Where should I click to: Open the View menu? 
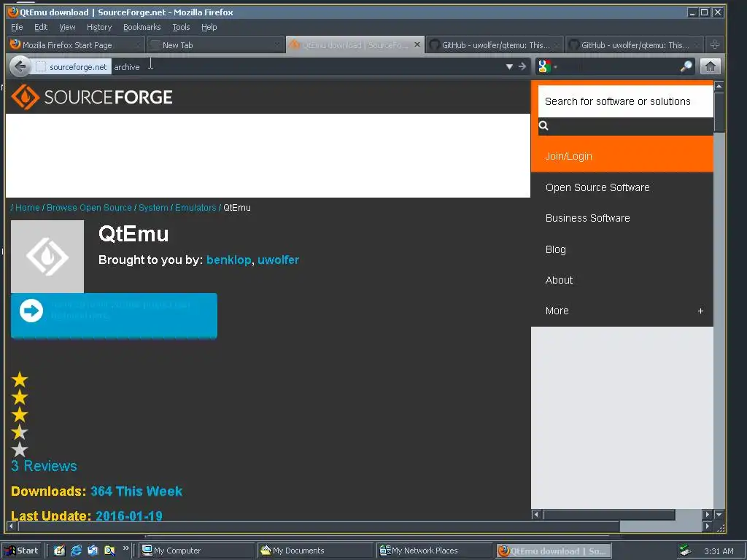pos(67,27)
